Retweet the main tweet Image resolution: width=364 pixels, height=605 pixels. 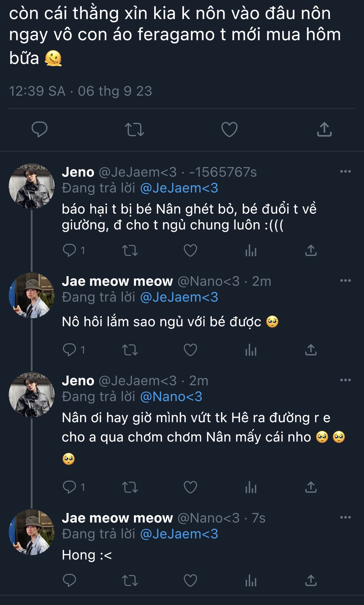click(134, 129)
